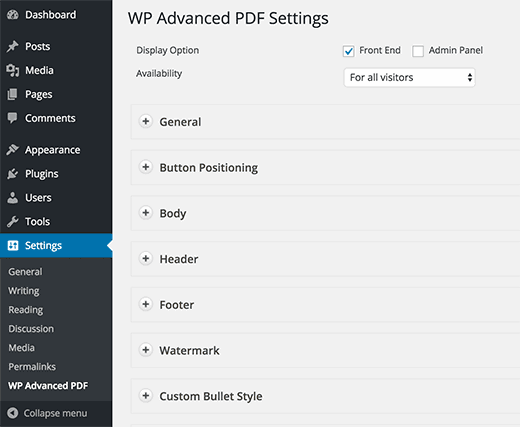Expand the Watermark section plus icon

point(146,350)
